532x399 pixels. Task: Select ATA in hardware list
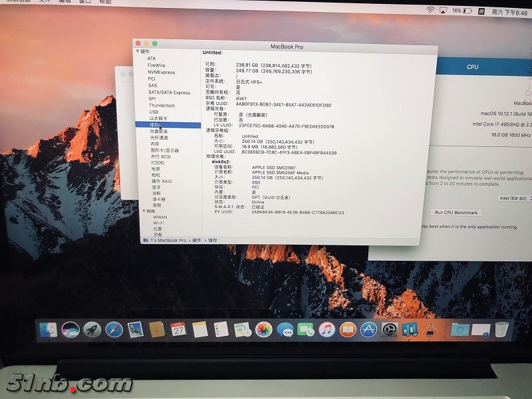coord(152,59)
